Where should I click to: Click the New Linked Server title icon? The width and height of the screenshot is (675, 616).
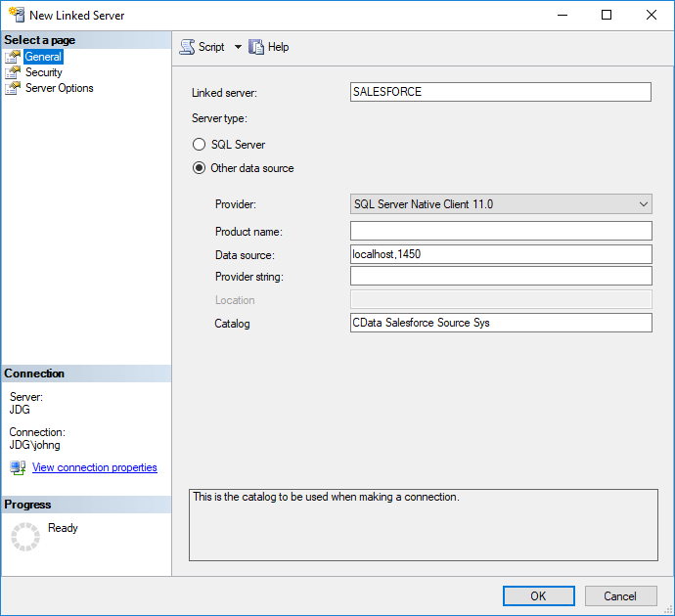click(x=16, y=16)
